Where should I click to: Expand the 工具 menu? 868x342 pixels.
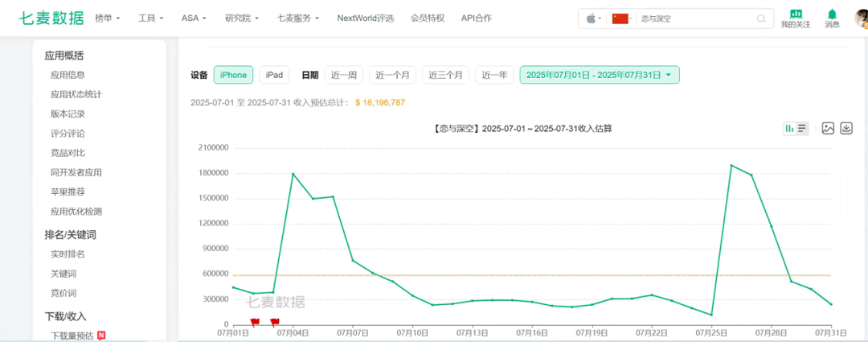(150, 19)
